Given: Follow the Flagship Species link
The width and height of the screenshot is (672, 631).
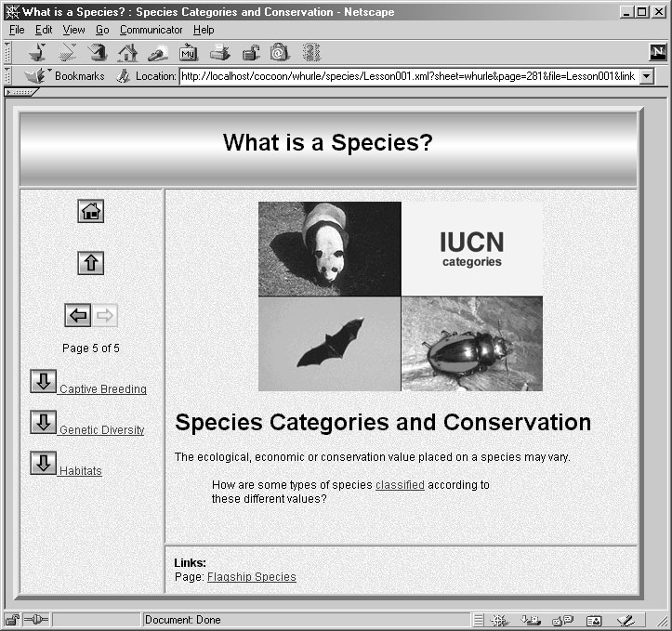Looking at the screenshot, I should coord(251,577).
